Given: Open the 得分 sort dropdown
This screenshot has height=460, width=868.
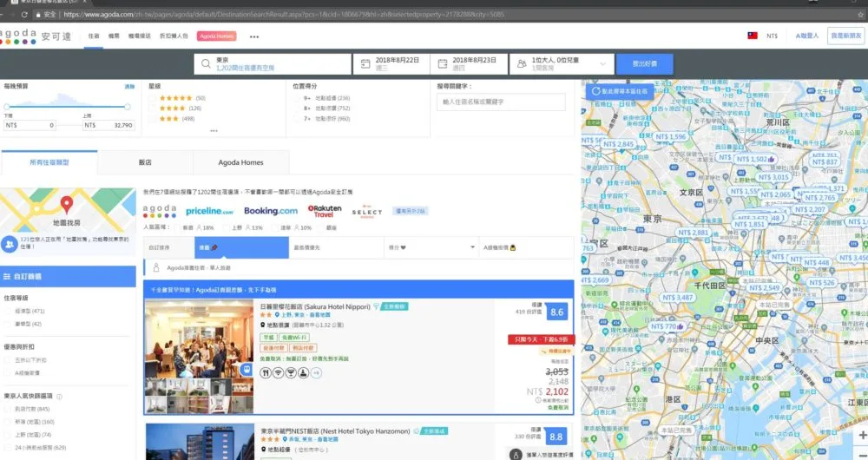Looking at the screenshot, I should pos(431,247).
